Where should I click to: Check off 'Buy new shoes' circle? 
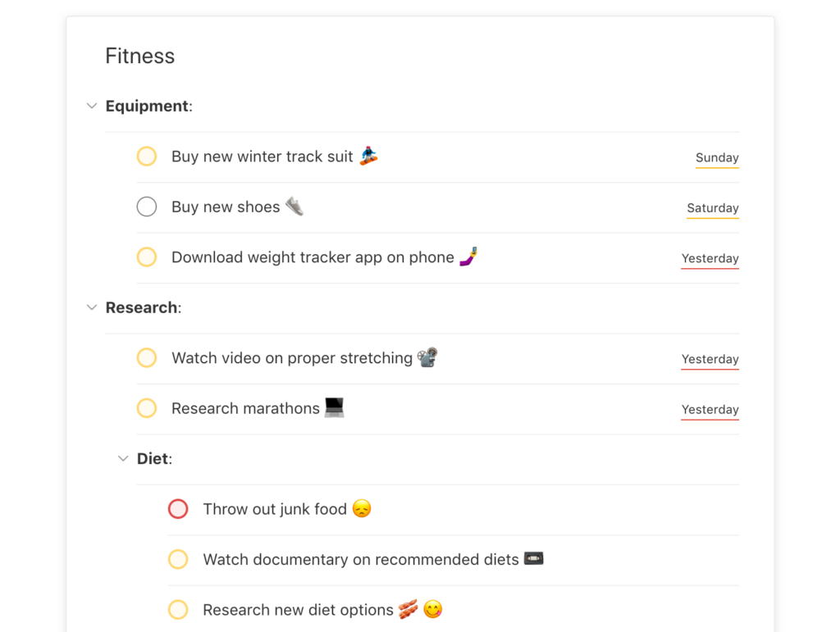147,207
